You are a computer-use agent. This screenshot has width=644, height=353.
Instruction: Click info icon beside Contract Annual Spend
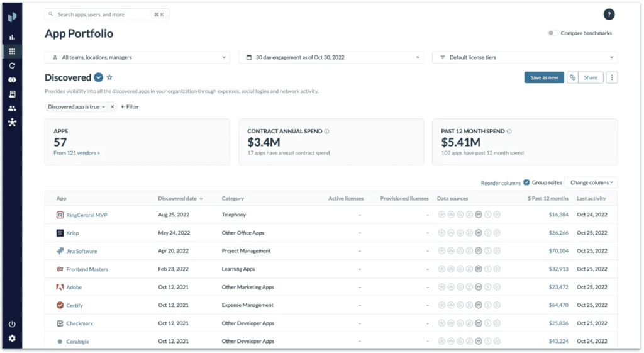(327, 132)
